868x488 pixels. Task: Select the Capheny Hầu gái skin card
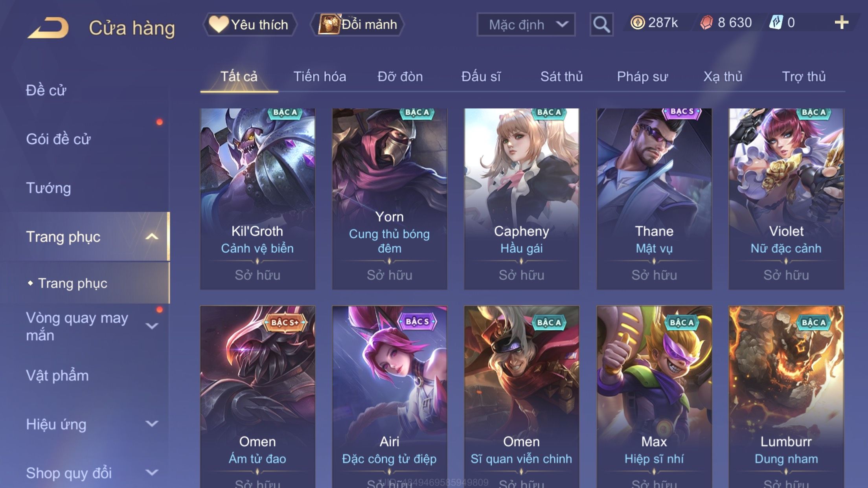coord(522,199)
